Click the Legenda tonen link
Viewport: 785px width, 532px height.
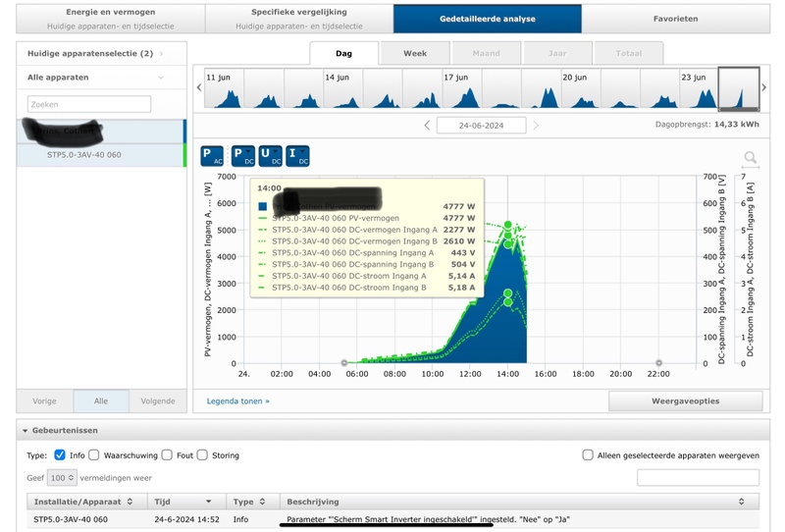click(x=237, y=400)
